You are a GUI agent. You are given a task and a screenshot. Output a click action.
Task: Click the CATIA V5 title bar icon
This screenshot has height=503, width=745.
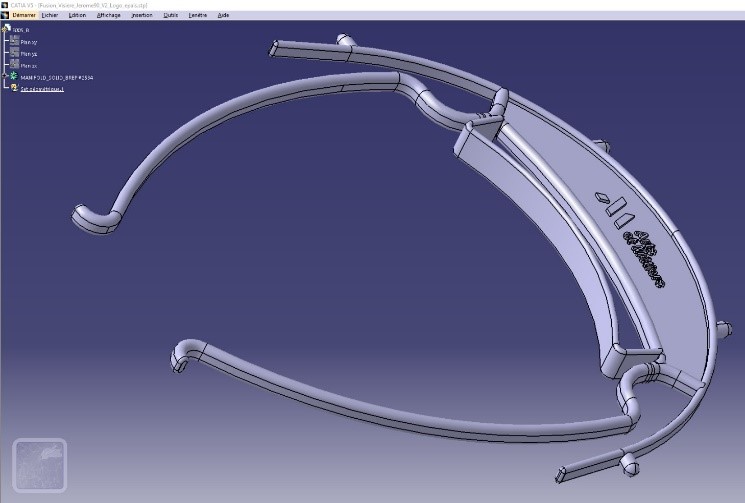pyautogui.click(x=5, y=5)
